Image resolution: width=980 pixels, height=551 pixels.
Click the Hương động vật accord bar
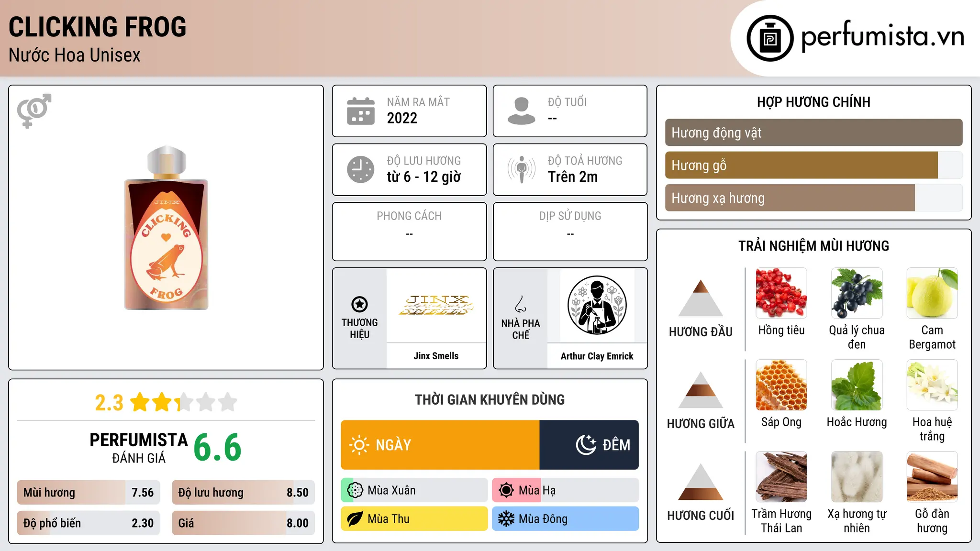813,132
